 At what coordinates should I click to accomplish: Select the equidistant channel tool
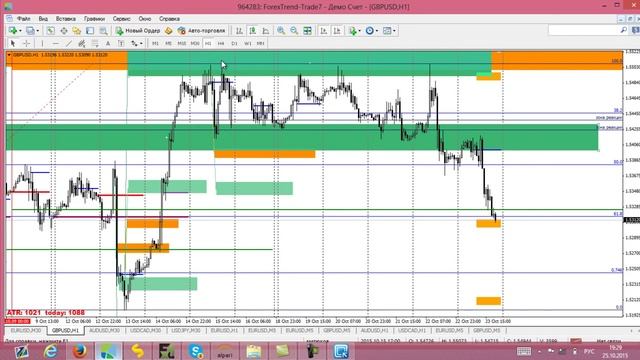(x=82, y=43)
